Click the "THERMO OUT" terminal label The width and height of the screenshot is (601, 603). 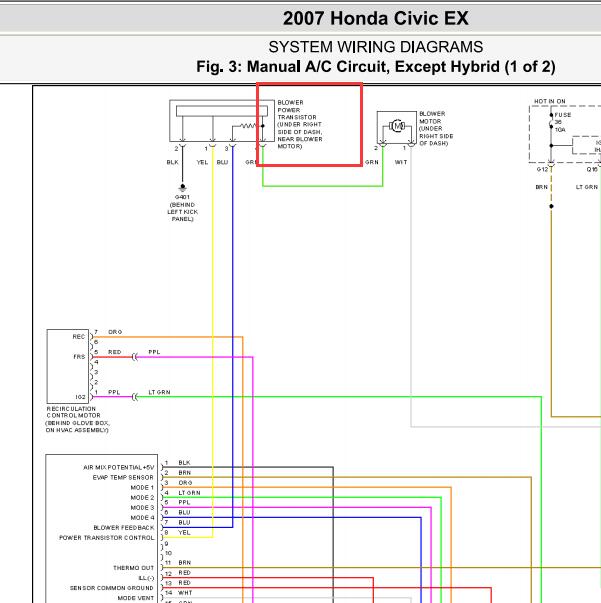click(x=133, y=568)
